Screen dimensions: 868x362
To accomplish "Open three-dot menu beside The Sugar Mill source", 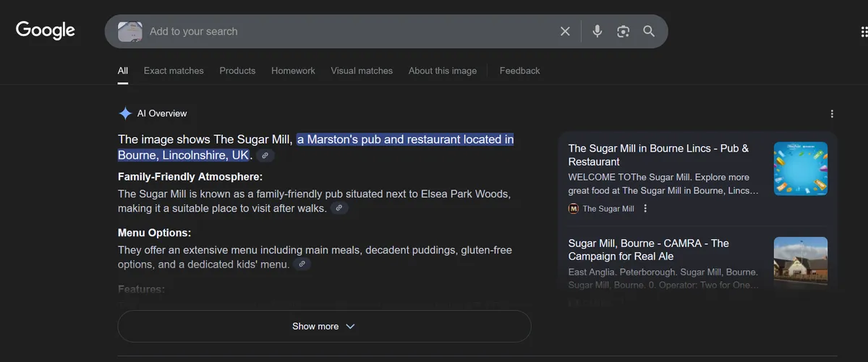I will pyautogui.click(x=645, y=209).
